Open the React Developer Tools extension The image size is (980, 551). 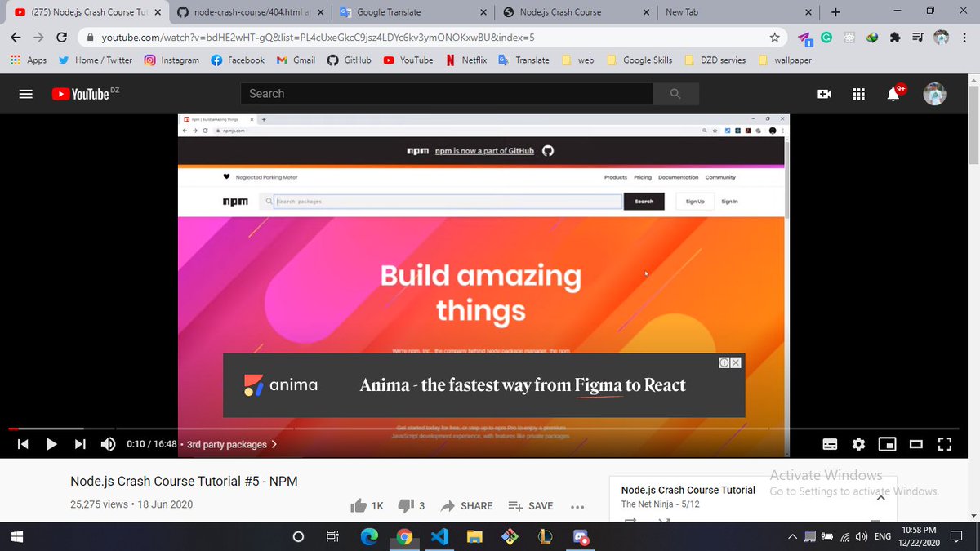(x=850, y=37)
